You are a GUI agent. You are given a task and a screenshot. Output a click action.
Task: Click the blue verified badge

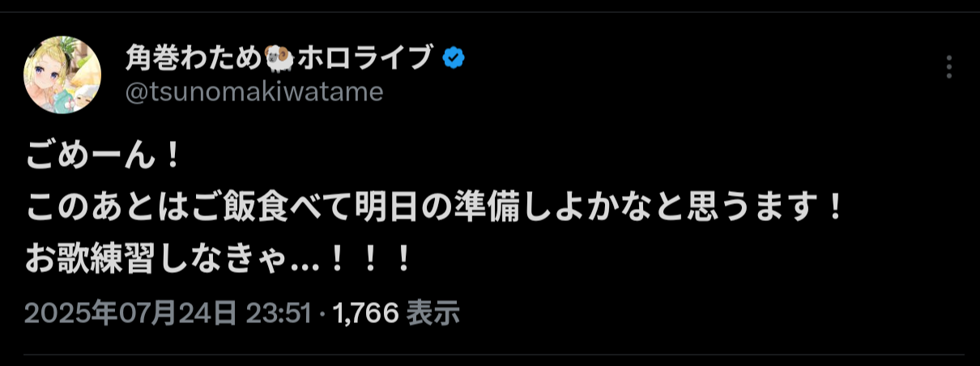(454, 57)
